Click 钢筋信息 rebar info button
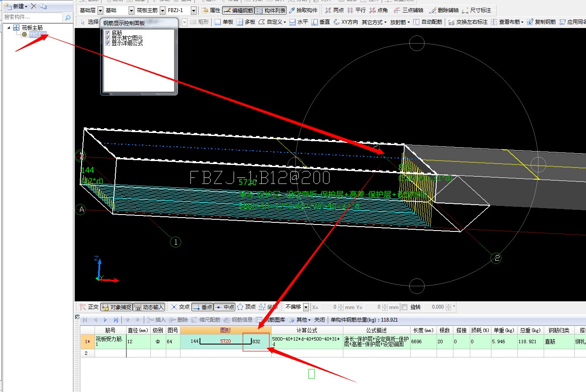 pos(238,320)
